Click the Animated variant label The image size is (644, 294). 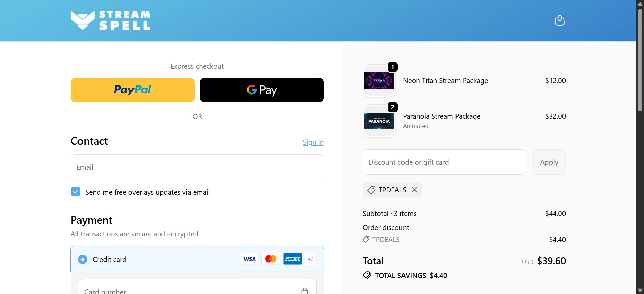(x=416, y=126)
